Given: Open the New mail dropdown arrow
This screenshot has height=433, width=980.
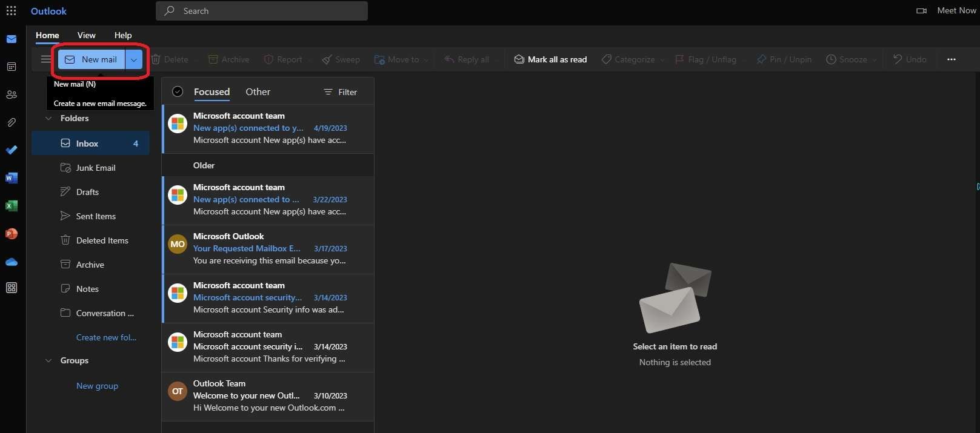Looking at the screenshot, I should click(134, 59).
